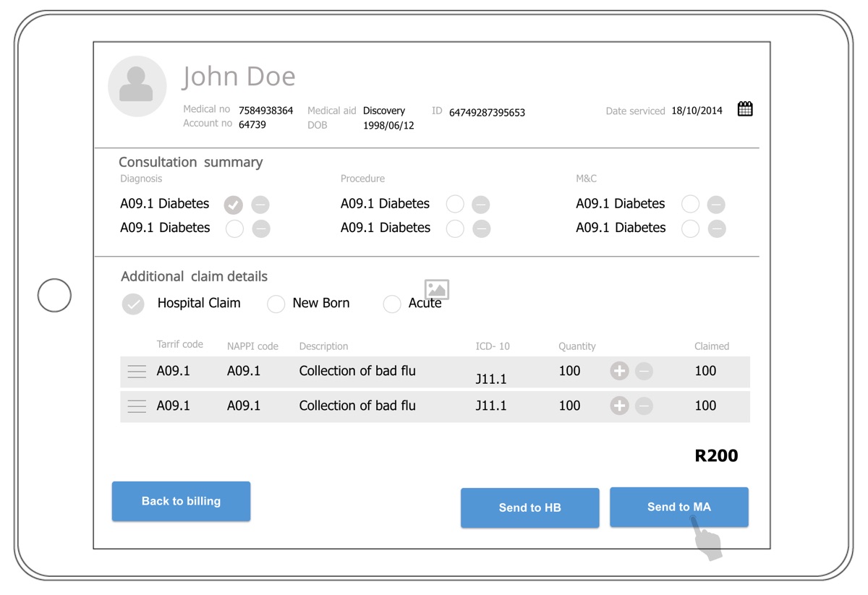The width and height of the screenshot is (868, 595).
Task: Uncheck the ticked Diagnosis A09.1 Diabetes circle
Action: 233,205
